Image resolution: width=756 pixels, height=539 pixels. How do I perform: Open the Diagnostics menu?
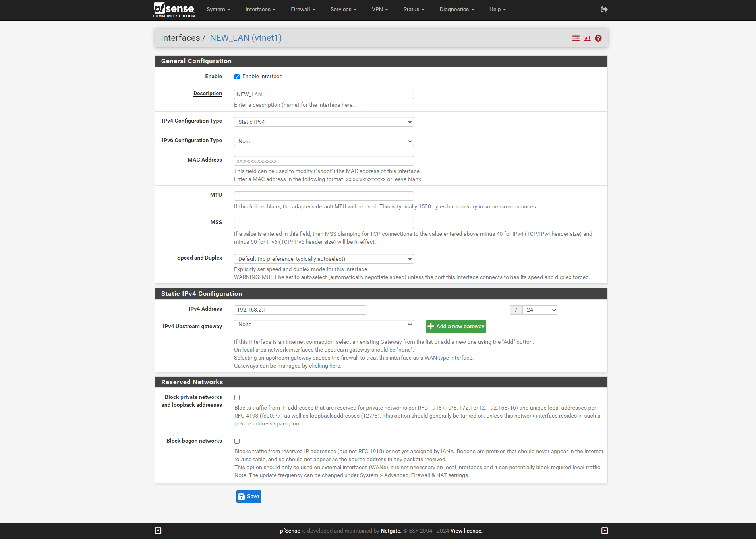point(456,9)
